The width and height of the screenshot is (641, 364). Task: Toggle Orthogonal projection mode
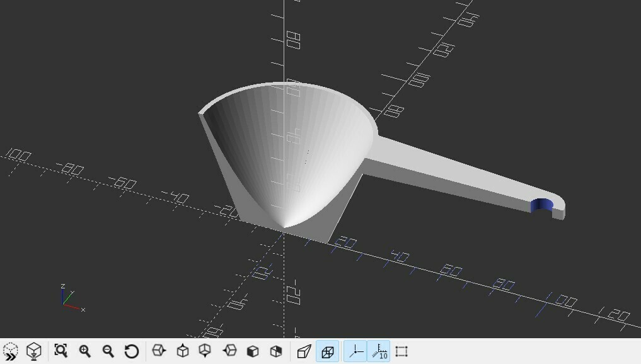[x=328, y=351]
